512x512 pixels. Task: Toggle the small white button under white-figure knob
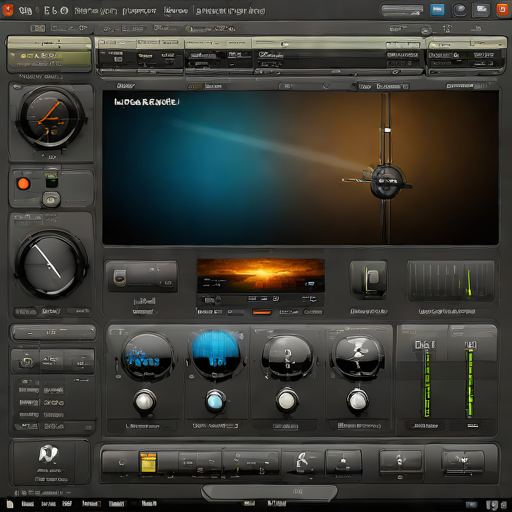tap(358, 400)
